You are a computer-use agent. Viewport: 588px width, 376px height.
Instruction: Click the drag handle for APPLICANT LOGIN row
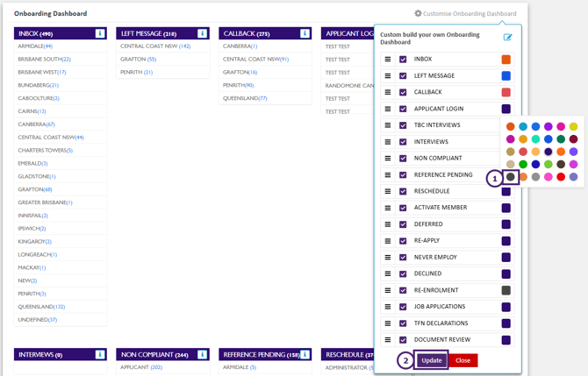(388, 109)
